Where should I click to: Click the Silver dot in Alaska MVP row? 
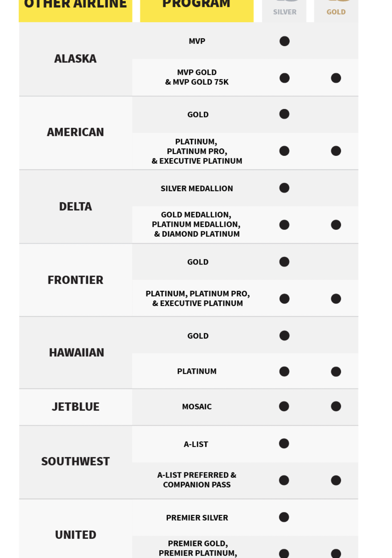point(284,41)
